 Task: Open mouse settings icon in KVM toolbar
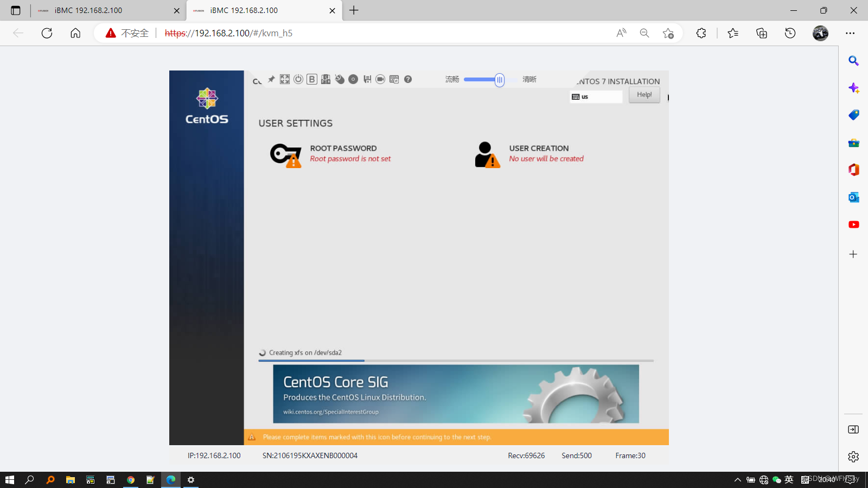(x=340, y=79)
